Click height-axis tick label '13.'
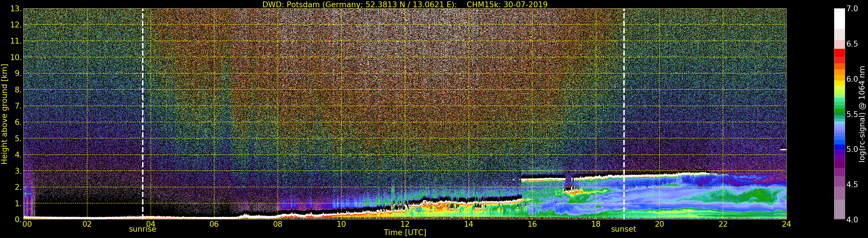Viewport: 868px width, 238px height. pyautogui.click(x=16, y=9)
